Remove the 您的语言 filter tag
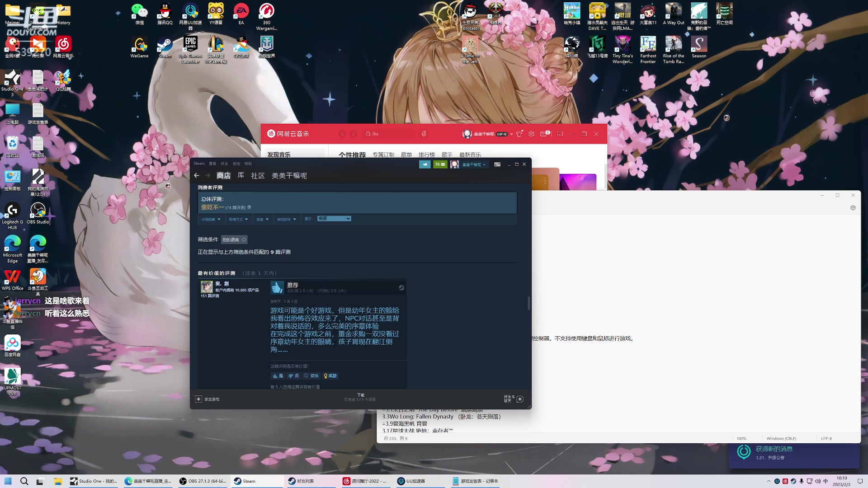The height and width of the screenshot is (488, 868). [244, 240]
